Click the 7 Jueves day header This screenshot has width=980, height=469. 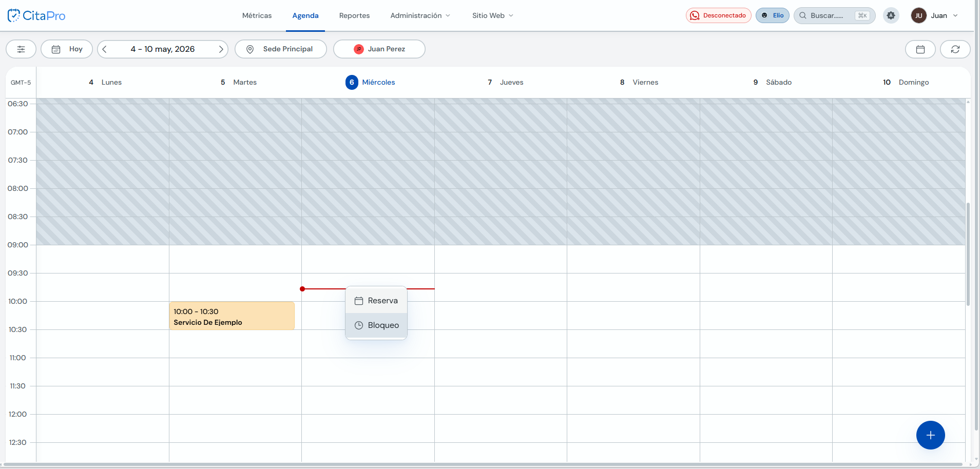tap(506, 82)
